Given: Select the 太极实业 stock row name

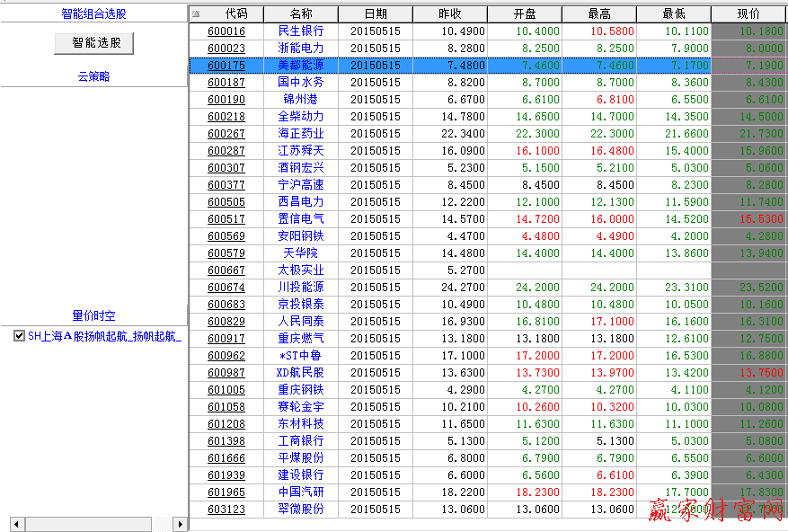Looking at the screenshot, I should pos(301,270).
